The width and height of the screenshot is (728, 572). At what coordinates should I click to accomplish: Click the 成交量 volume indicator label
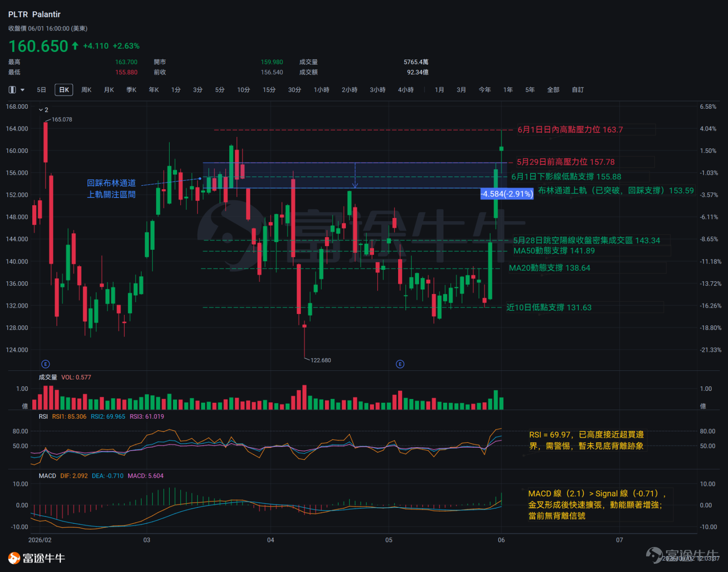click(x=48, y=377)
